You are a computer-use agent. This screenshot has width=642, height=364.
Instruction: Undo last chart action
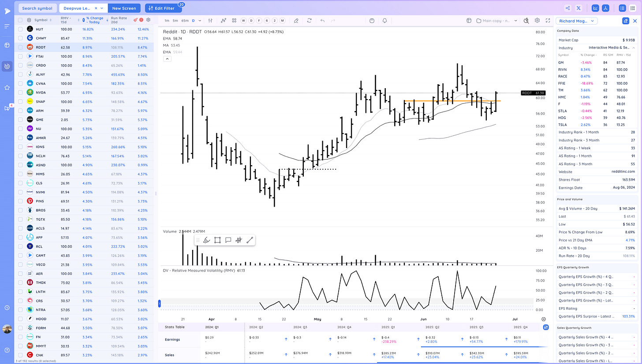(322, 20)
